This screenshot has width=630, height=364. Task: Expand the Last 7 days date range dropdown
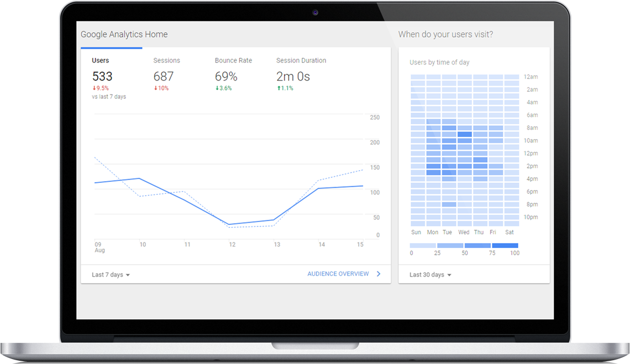tap(111, 275)
